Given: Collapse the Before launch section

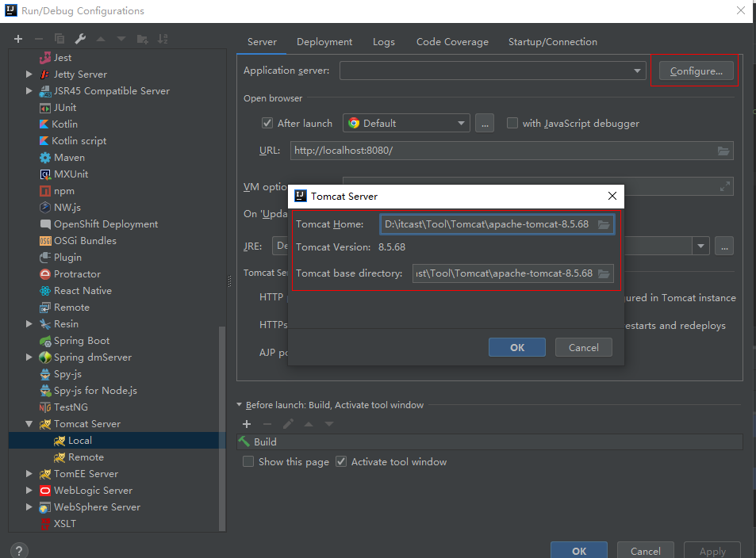Looking at the screenshot, I should (239, 405).
